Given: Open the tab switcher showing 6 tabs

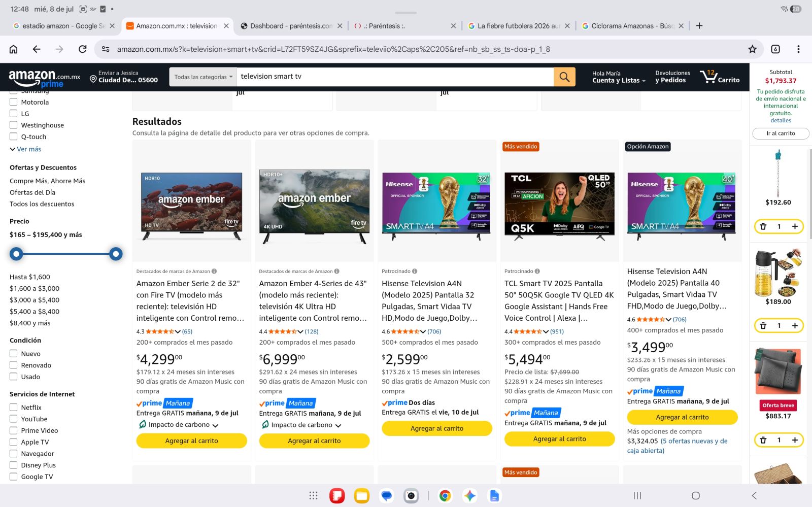Looking at the screenshot, I should point(775,49).
